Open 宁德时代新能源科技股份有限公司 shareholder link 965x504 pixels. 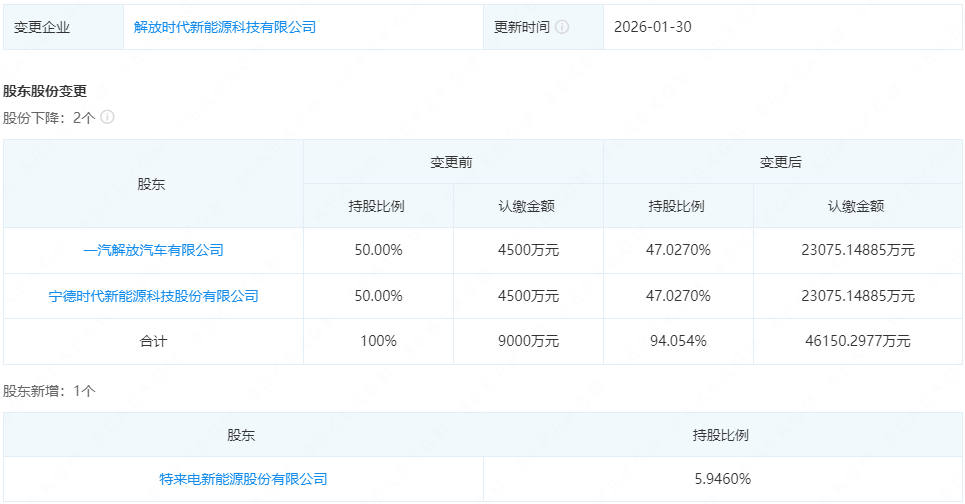tap(153, 296)
